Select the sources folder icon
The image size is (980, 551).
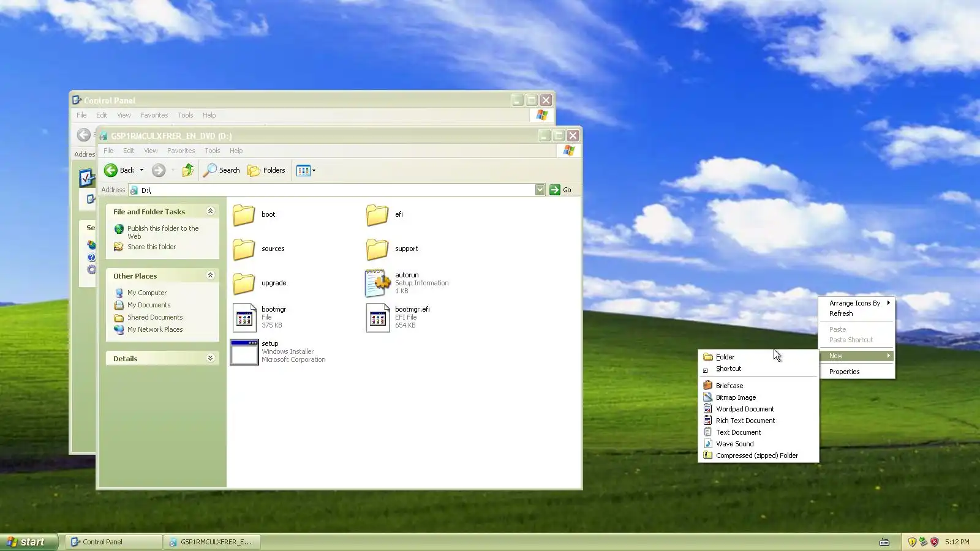(244, 249)
